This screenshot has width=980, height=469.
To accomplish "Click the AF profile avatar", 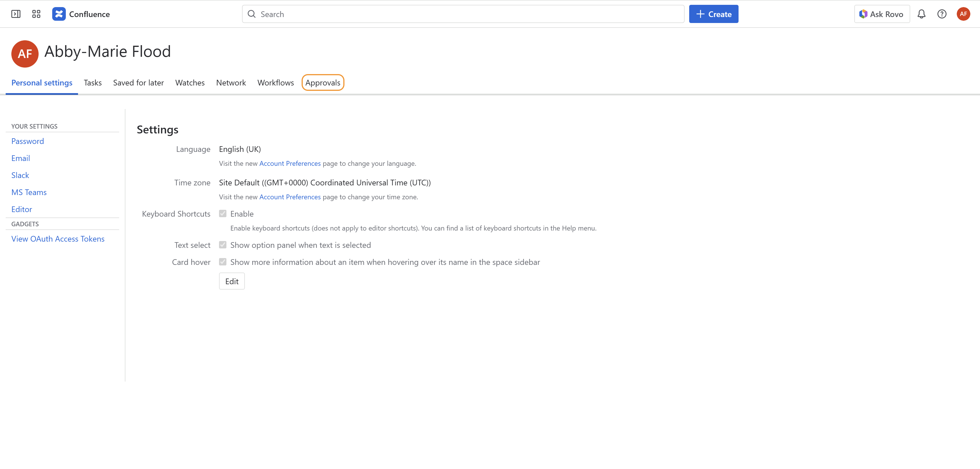I will (x=963, y=14).
